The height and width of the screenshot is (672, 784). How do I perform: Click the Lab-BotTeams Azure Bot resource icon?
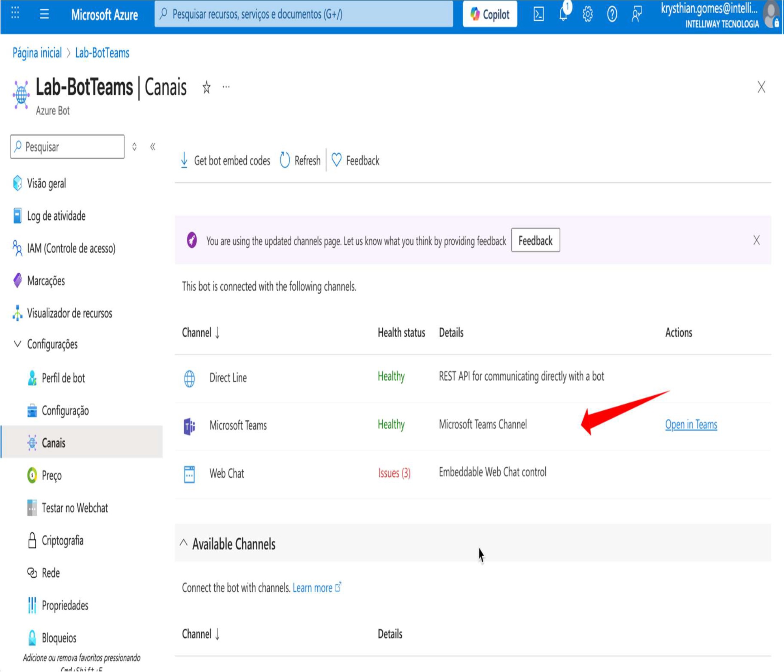pos(21,95)
